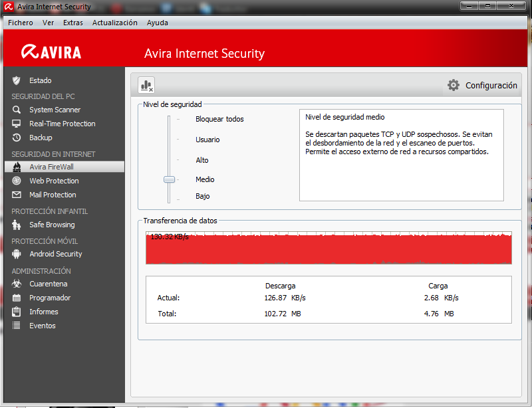Viewport: 532px width, 408px height.
Task: Click the 2.68 KB/s upload rate
Action: click(441, 298)
